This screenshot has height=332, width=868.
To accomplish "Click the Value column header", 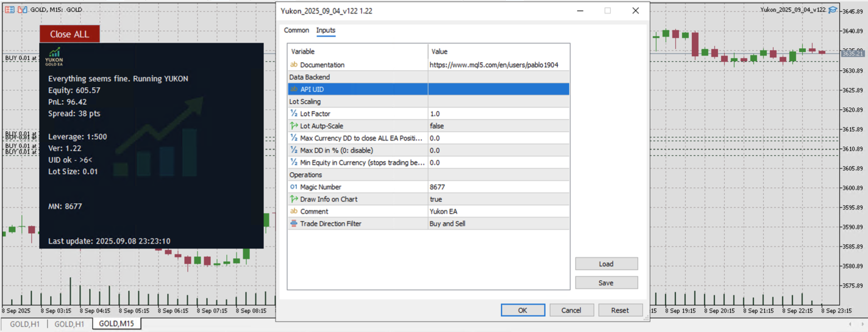I will click(x=499, y=51).
